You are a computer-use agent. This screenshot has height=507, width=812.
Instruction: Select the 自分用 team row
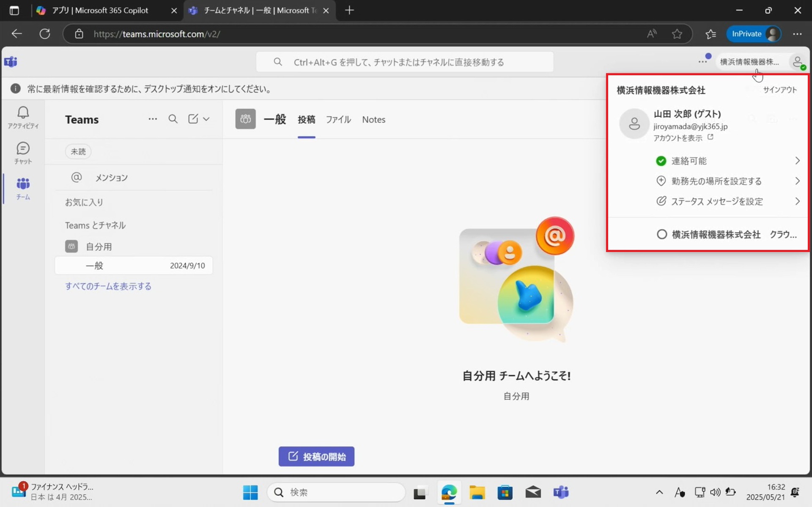(x=133, y=246)
